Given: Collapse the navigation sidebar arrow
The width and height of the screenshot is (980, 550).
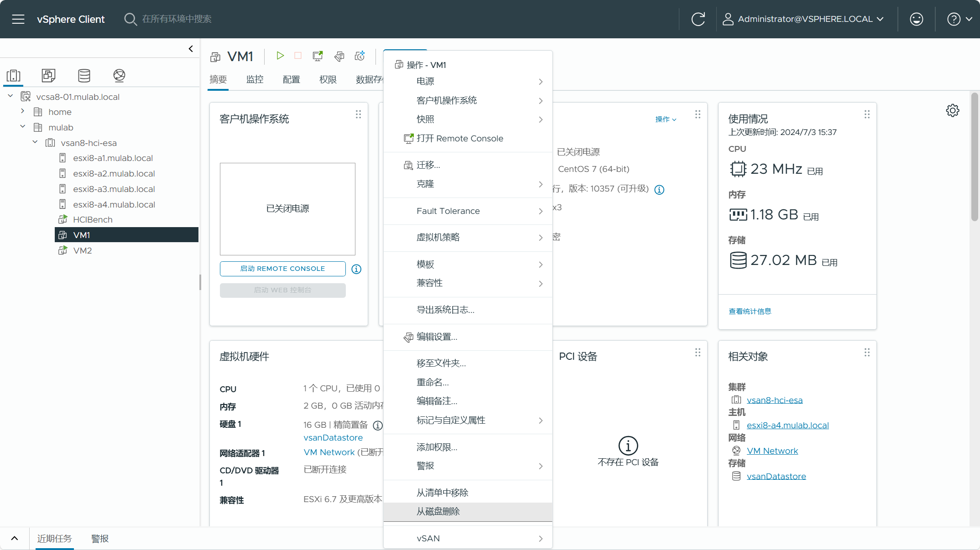Looking at the screenshot, I should point(191,49).
